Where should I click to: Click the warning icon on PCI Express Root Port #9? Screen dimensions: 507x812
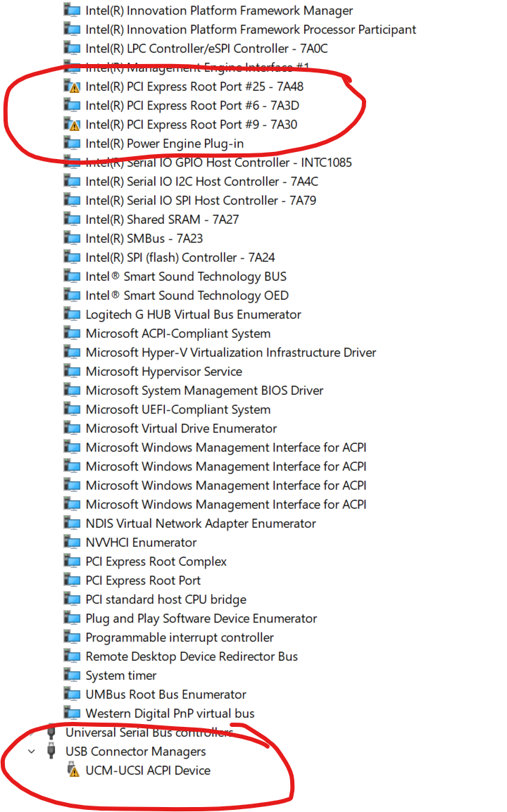[x=73, y=125]
